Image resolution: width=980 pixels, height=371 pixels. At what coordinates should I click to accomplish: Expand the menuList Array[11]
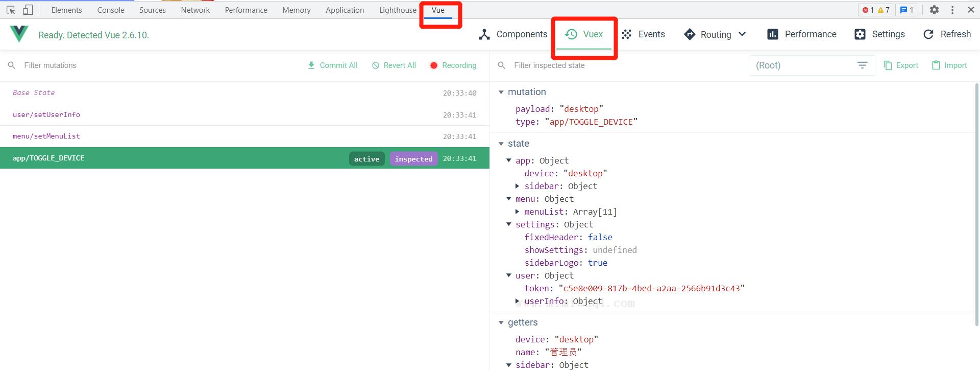coord(518,212)
